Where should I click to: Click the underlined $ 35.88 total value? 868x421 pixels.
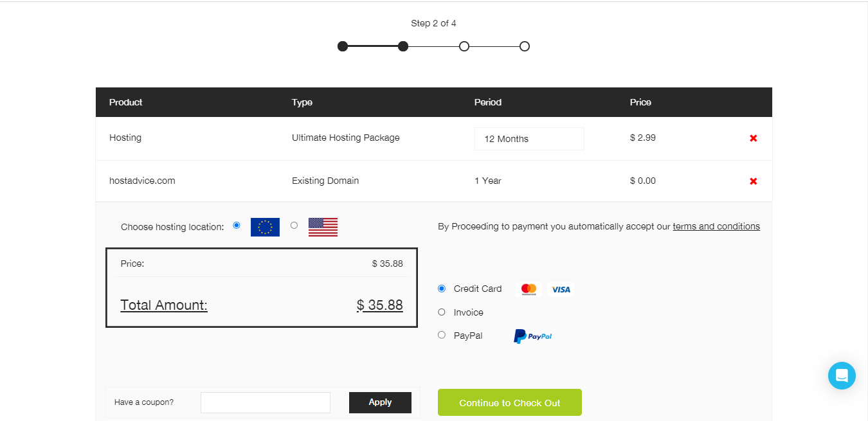pos(380,305)
